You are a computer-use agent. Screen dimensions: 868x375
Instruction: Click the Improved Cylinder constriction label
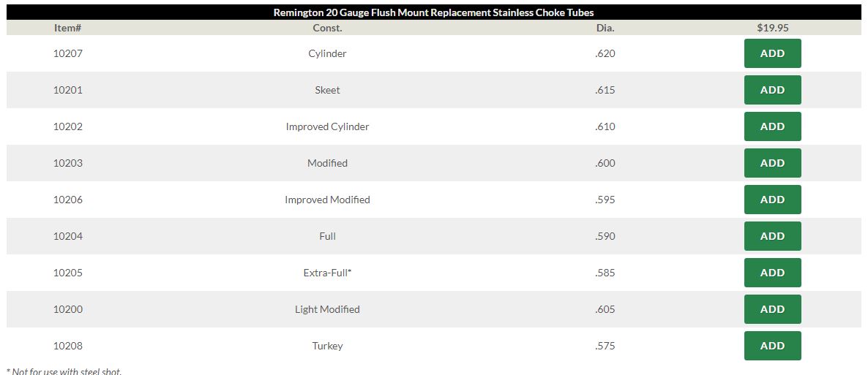[x=327, y=126]
